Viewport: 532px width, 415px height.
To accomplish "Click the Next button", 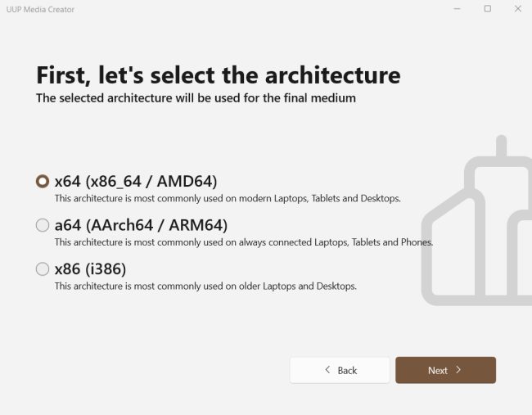I will click(445, 370).
